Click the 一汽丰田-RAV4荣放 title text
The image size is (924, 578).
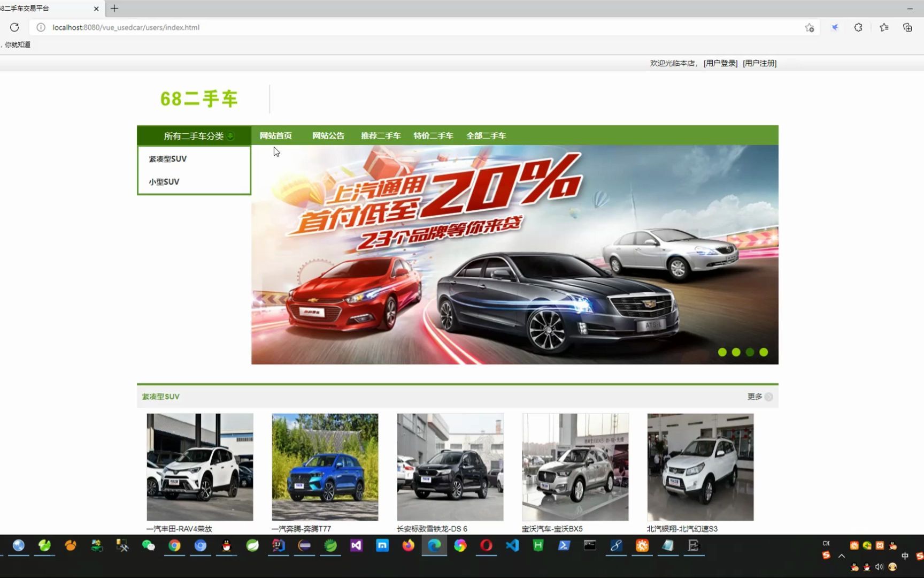pyautogui.click(x=179, y=529)
